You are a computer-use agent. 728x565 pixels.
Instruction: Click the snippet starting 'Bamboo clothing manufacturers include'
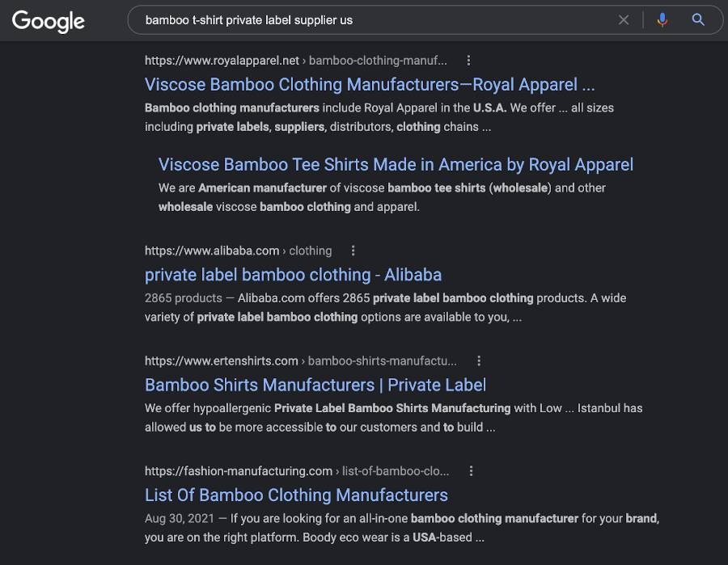pos(379,117)
